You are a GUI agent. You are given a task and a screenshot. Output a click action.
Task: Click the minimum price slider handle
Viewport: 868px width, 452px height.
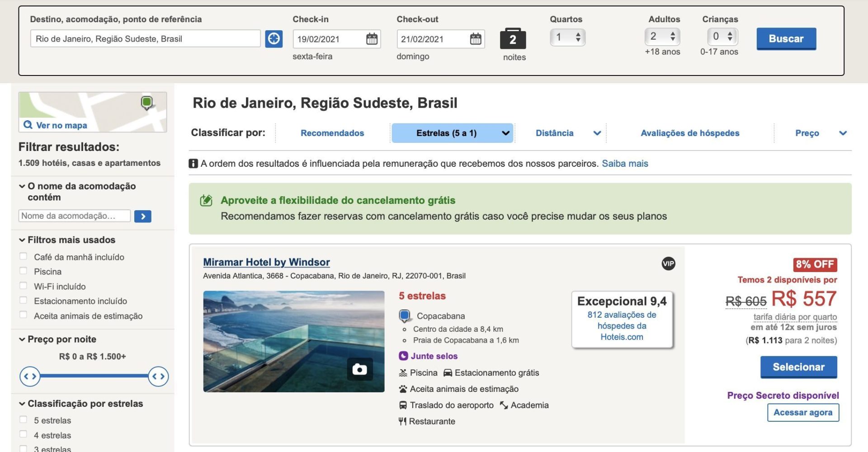point(30,376)
